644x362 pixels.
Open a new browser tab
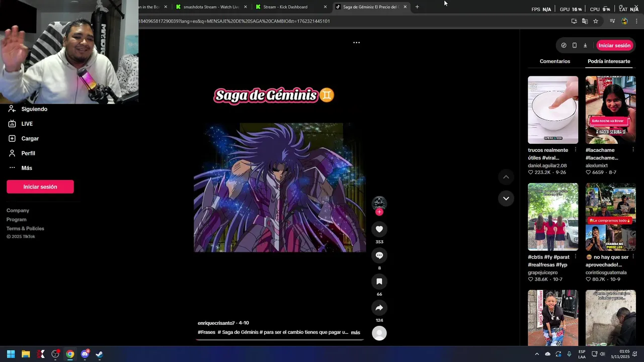point(417,7)
